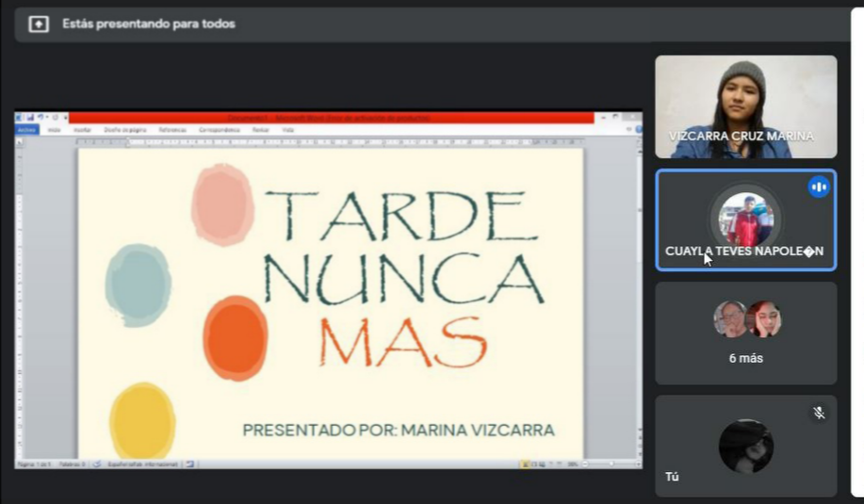Click the Save icon in Word's quick access toolbar
This screenshot has height=504, width=864.
coord(29,118)
